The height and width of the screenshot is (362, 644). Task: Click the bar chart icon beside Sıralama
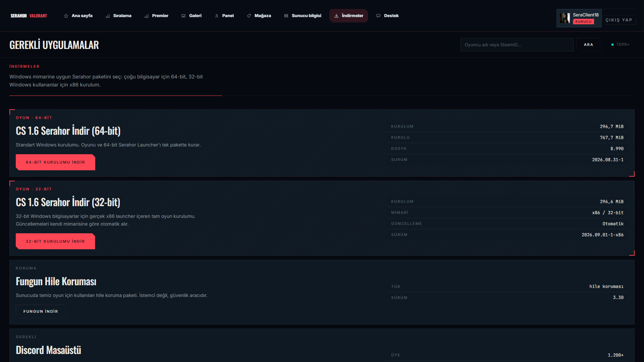coord(108,16)
